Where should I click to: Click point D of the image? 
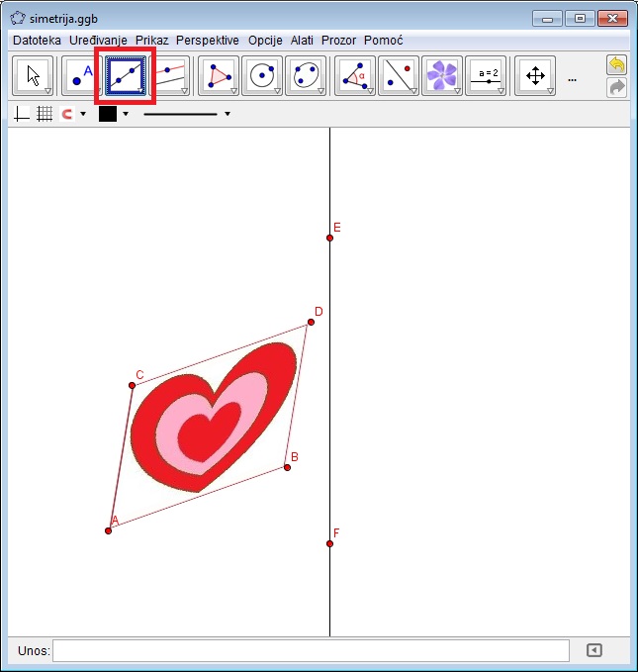click(311, 323)
